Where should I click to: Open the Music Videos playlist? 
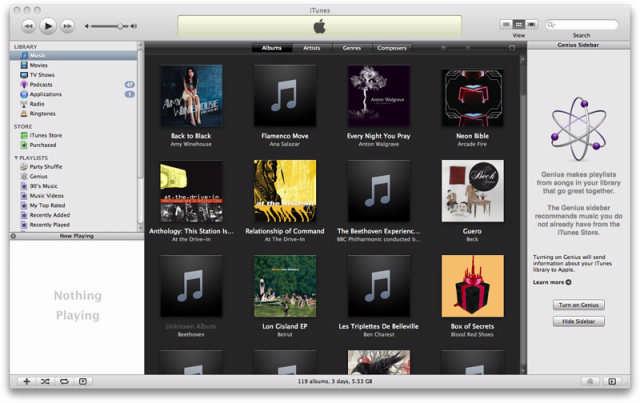pos(73,196)
